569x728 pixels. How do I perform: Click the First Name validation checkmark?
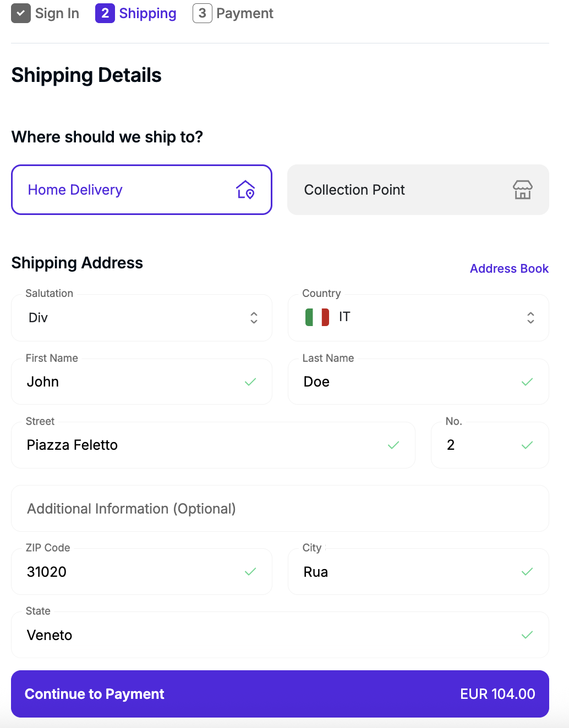(x=250, y=382)
